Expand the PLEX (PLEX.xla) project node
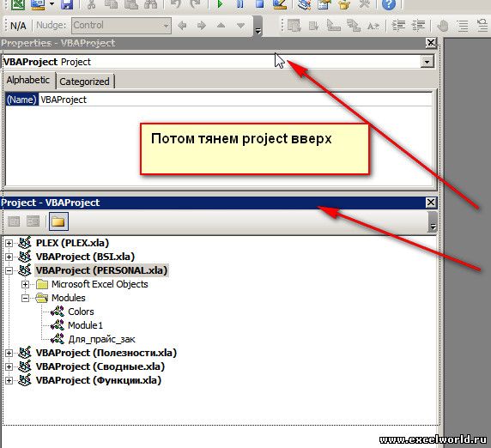Screen dimensions: 491x448 [9, 243]
